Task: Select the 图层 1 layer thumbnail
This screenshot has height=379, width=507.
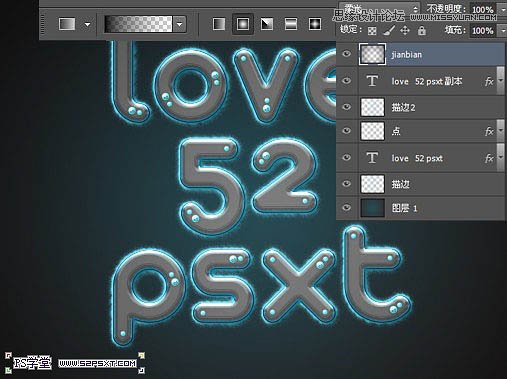Action: tap(372, 208)
